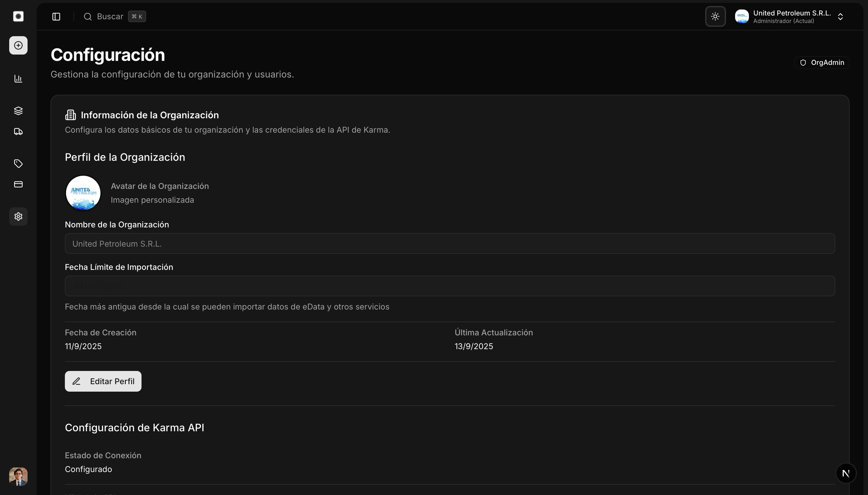868x495 pixels.
Task: Select the credit card payments icon
Action: click(x=18, y=185)
